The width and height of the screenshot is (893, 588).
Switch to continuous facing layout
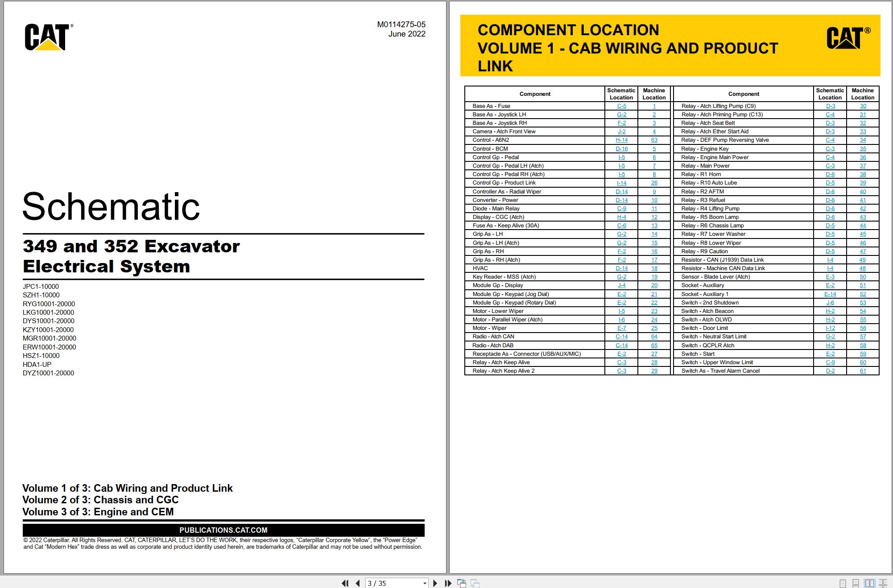[883, 583]
